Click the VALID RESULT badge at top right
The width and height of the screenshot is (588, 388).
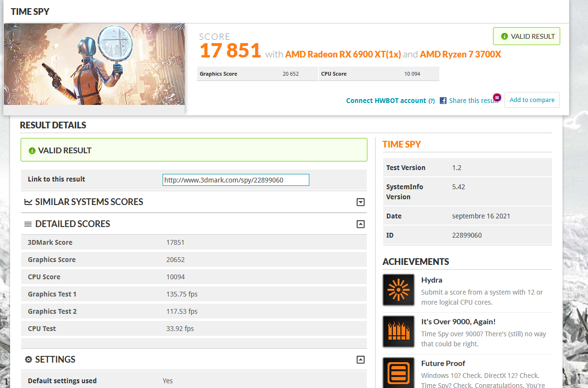pyautogui.click(x=527, y=36)
